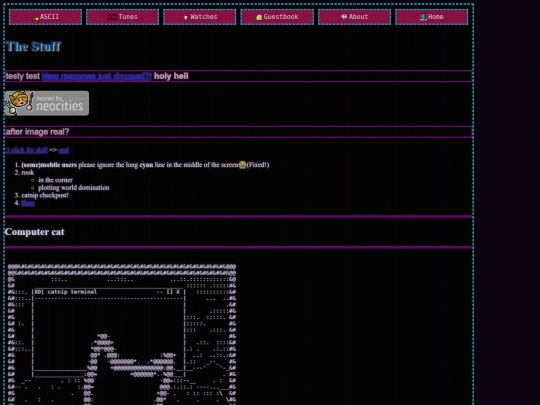Click the bold '(some)mobile users' text
This screenshot has height=405, width=540.
[x=49, y=165]
